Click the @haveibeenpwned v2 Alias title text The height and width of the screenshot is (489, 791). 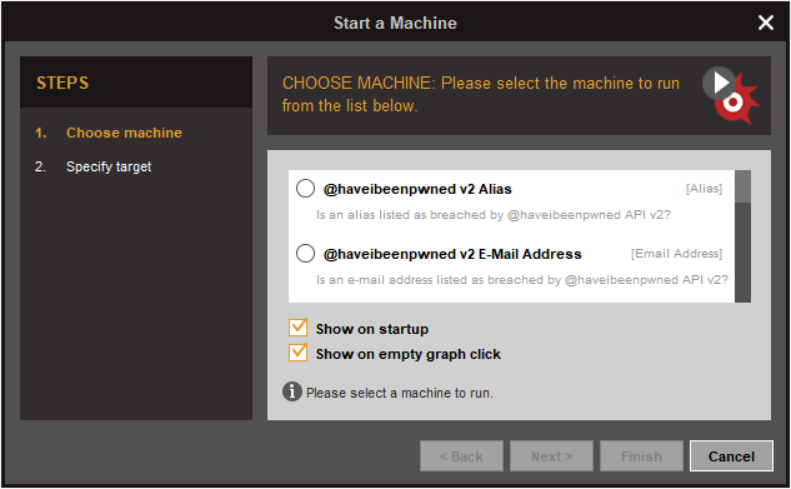tap(417, 189)
